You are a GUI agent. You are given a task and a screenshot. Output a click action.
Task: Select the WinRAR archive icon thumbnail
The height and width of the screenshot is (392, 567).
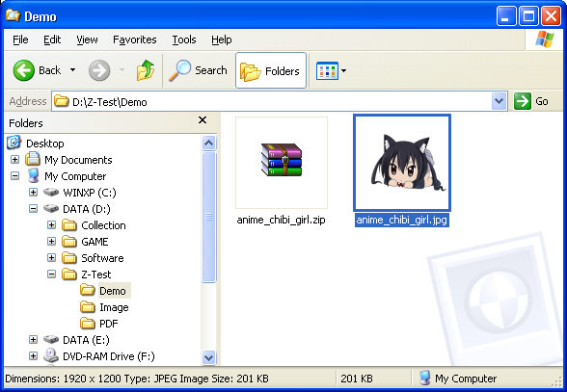pos(282,163)
